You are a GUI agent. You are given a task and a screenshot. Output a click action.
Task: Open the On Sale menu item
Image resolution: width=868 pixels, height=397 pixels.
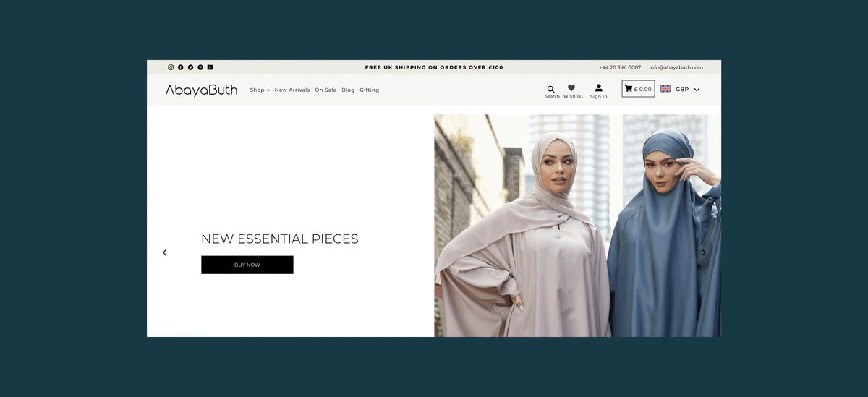[325, 90]
